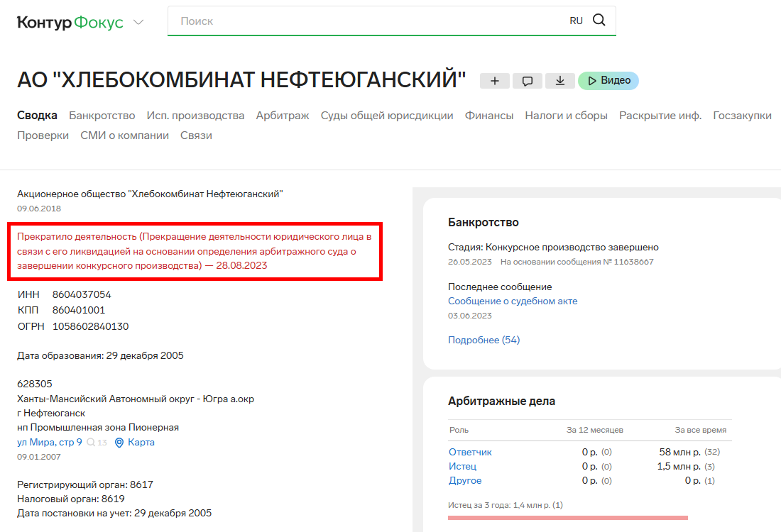
Task: Click the Арбитражные дела card heading
Action: pos(501,401)
